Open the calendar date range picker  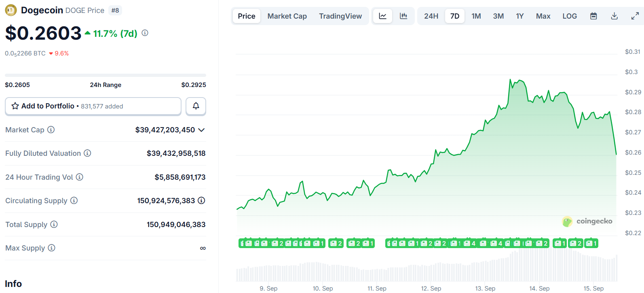(x=593, y=16)
